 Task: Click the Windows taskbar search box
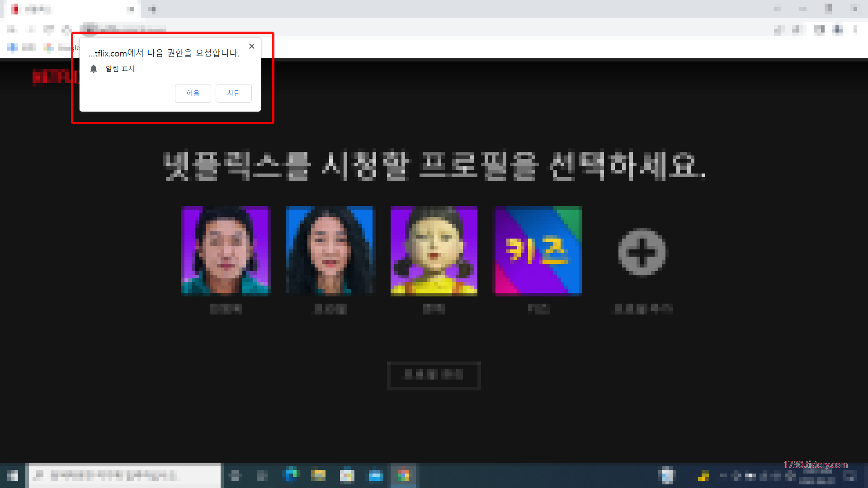point(125,475)
